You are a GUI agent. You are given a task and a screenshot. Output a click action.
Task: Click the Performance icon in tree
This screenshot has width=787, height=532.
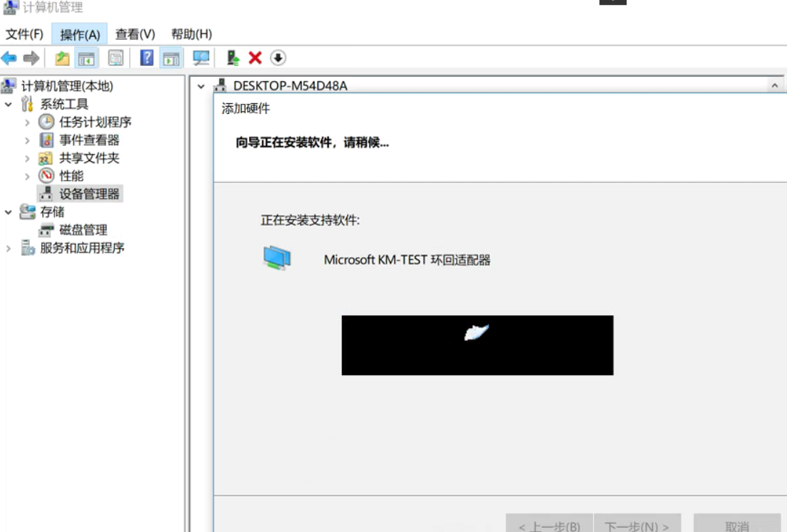(46, 176)
